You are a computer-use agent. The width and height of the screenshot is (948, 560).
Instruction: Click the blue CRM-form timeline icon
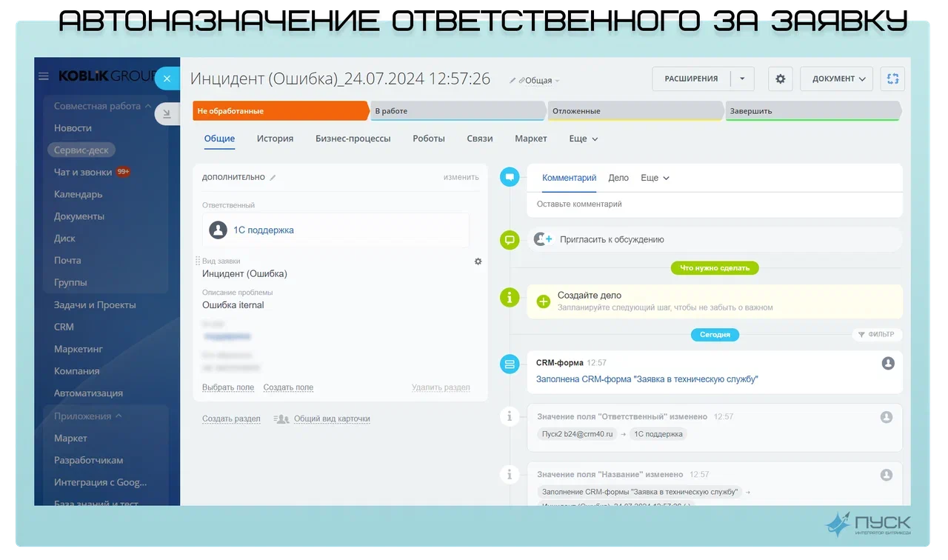pyautogui.click(x=510, y=364)
